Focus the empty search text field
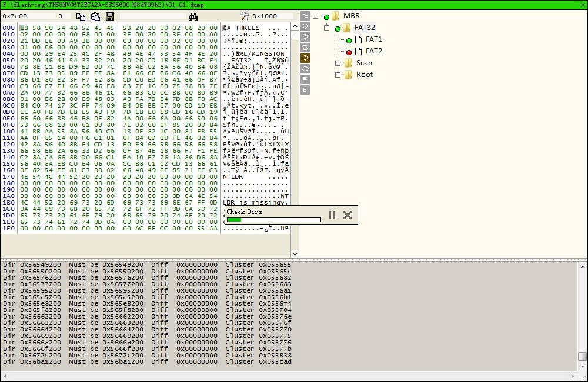 pos(153,16)
